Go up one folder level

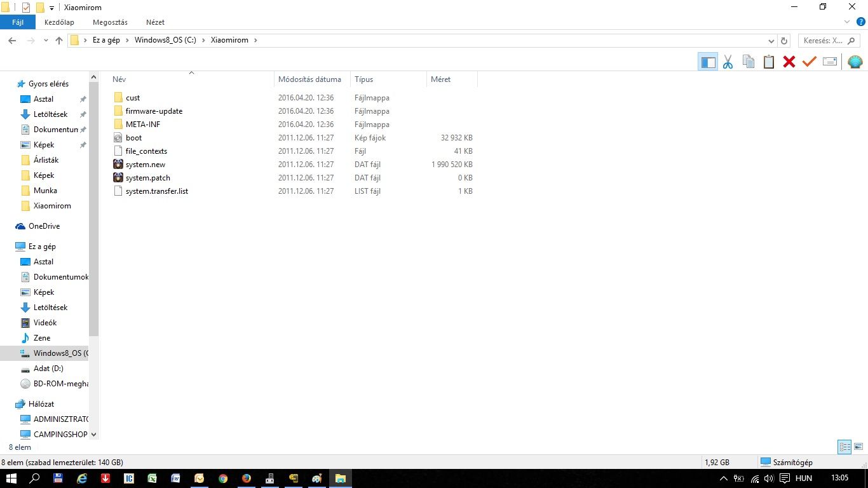(x=59, y=40)
